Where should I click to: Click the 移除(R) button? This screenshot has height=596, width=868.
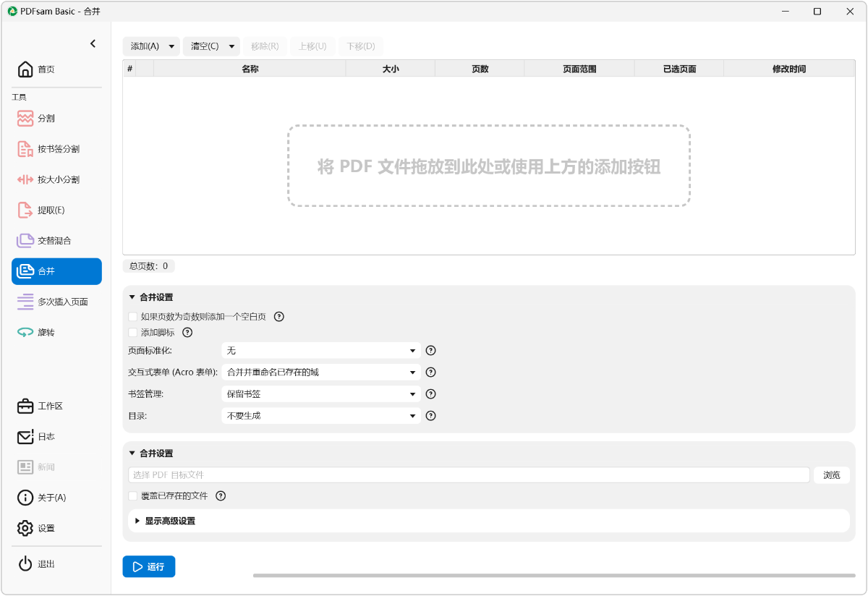pos(265,46)
